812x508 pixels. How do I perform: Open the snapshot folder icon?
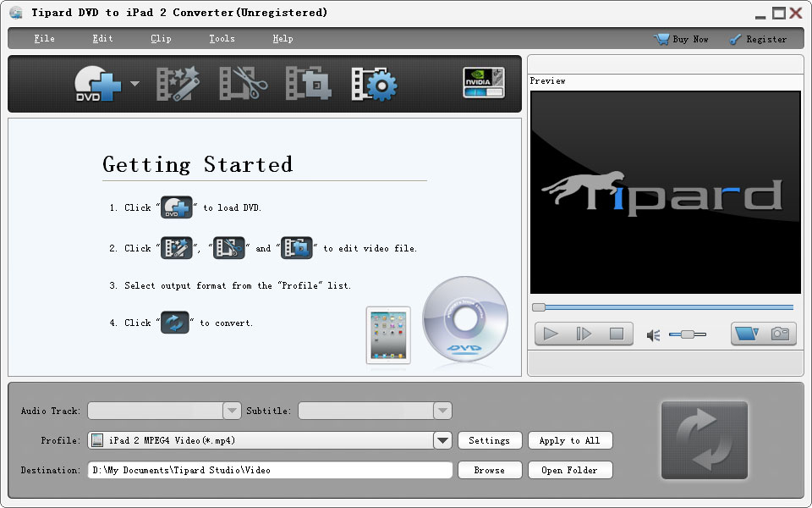[747, 333]
